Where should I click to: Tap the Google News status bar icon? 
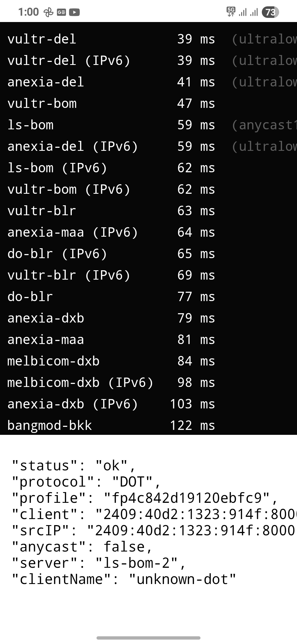[x=61, y=12]
